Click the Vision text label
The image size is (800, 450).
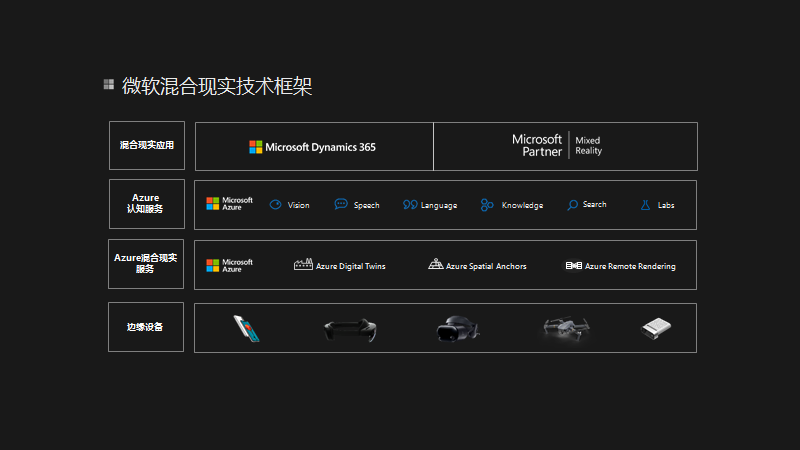click(298, 205)
